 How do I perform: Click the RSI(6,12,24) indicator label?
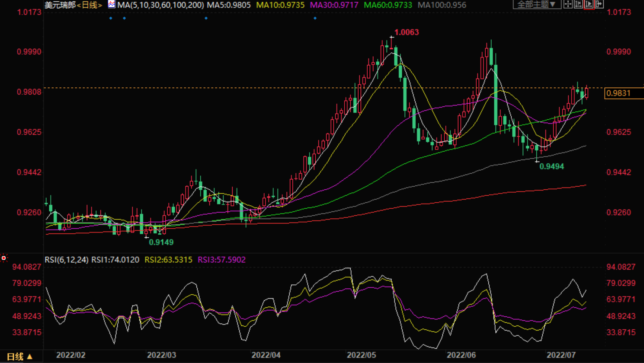[67, 260]
